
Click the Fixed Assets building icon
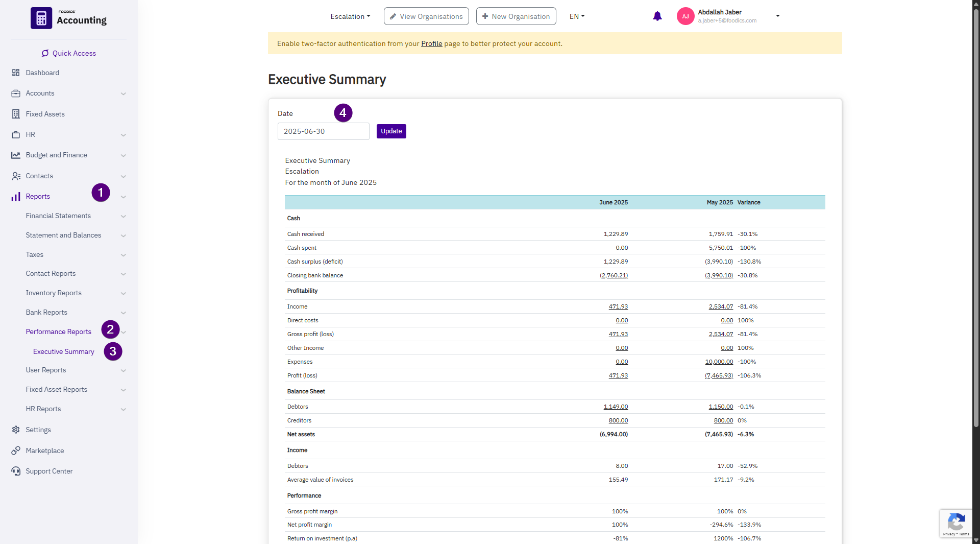(16, 114)
